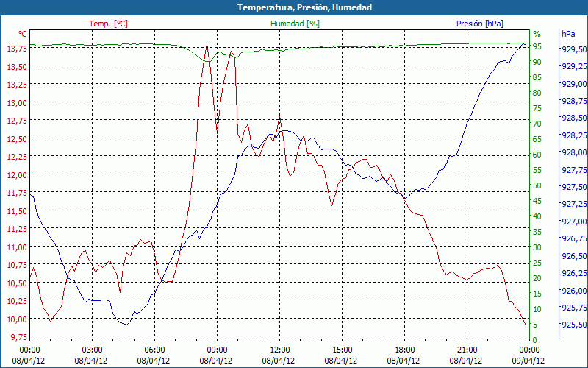Click humidity axis value '65'
The width and height of the screenshot is (588, 368).
click(537, 139)
